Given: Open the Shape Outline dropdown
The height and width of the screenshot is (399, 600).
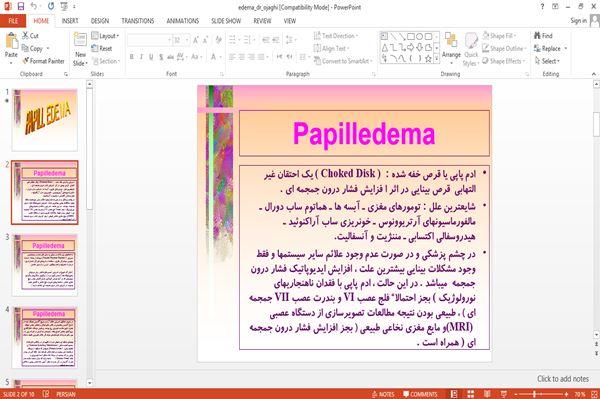Looking at the screenshot, I should pos(504,49).
